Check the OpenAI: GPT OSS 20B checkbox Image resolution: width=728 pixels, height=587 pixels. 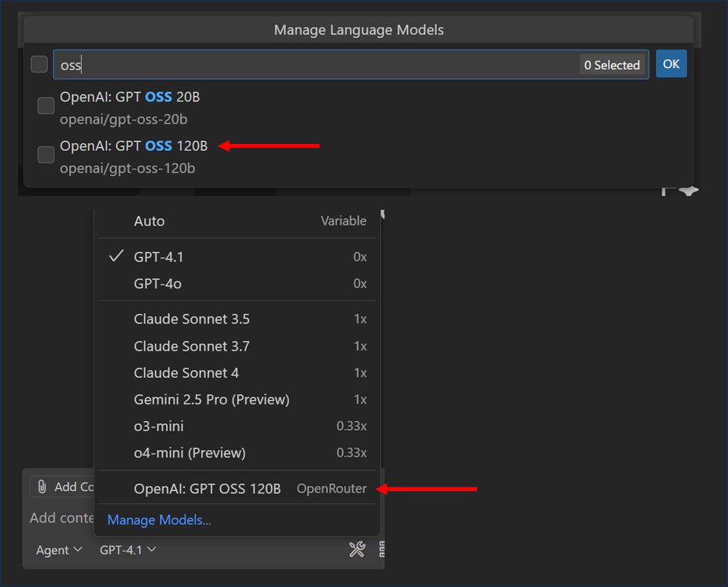(45, 105)
